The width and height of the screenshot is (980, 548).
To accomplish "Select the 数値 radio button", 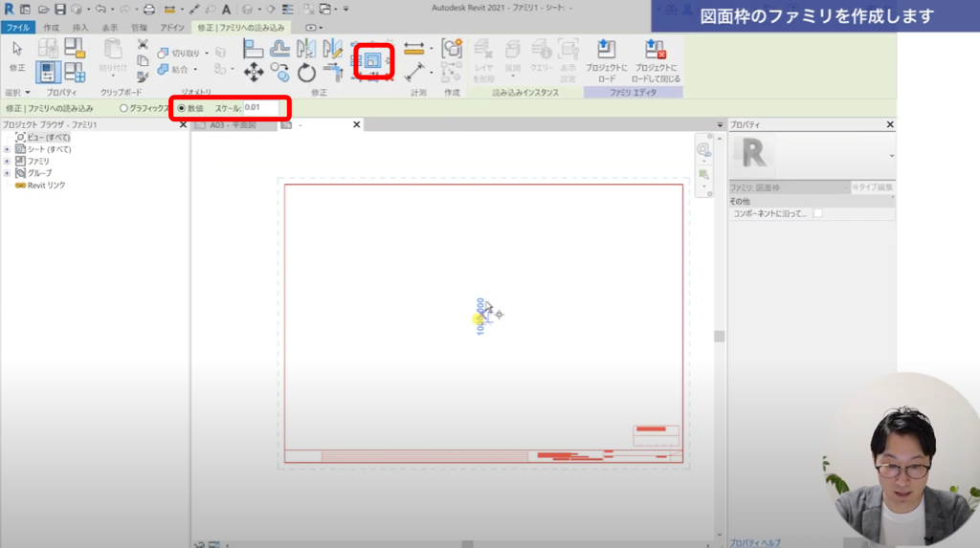I will point(182,108).
